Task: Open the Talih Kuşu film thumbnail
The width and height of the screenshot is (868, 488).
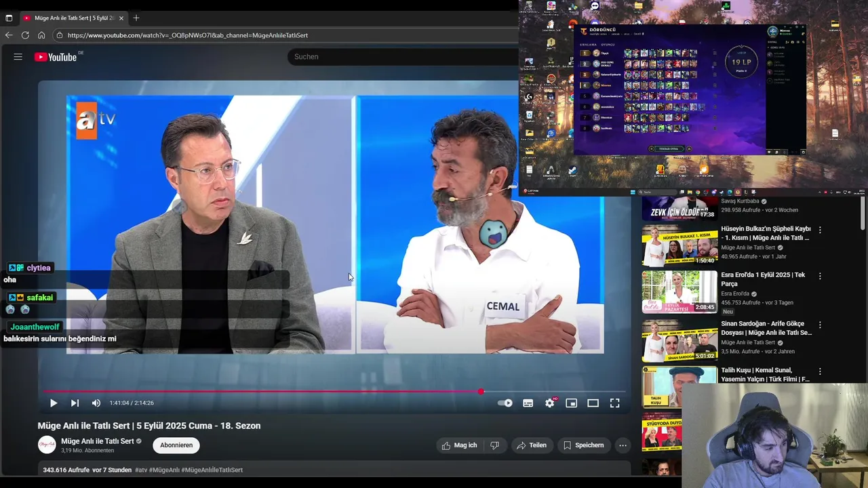Action: (679, 387)
